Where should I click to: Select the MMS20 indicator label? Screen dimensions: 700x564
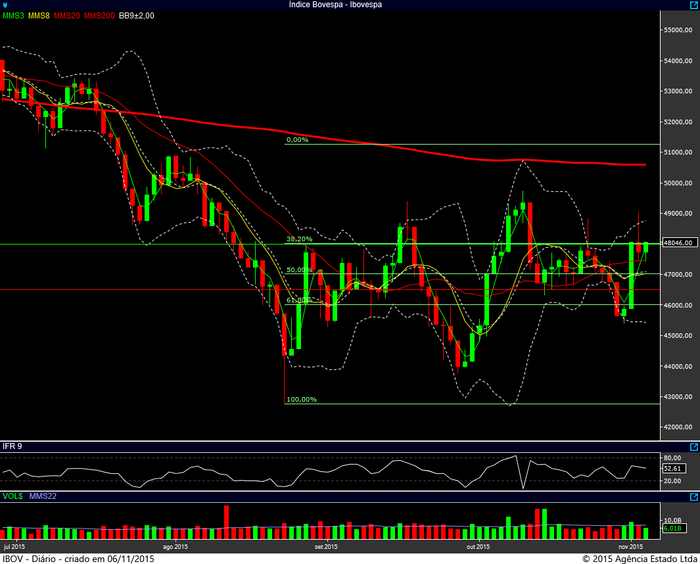pos(67,16)
